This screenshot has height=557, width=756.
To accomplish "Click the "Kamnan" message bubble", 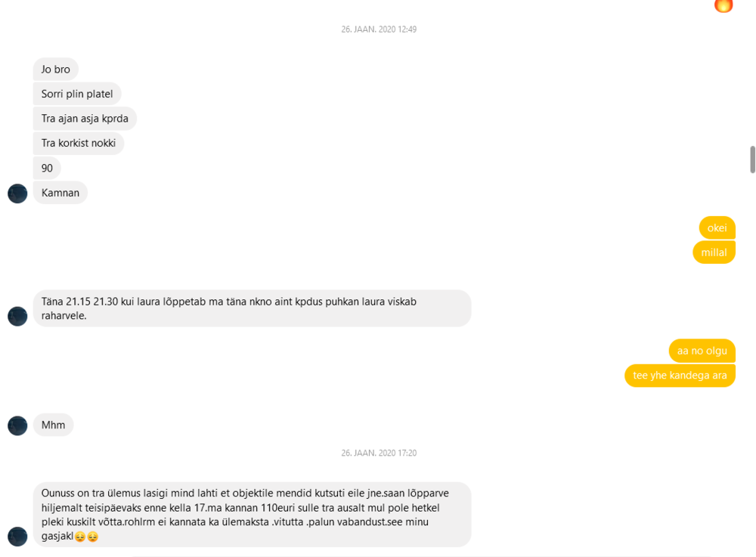I will point(60,193).
